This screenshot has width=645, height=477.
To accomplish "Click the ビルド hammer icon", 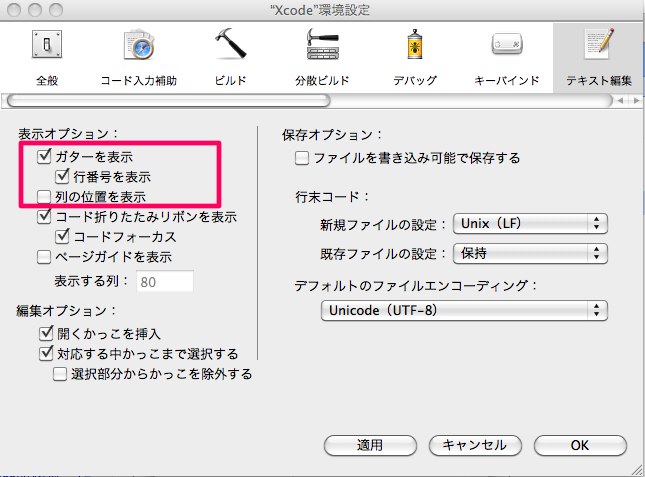I will [x=230, y=43].
